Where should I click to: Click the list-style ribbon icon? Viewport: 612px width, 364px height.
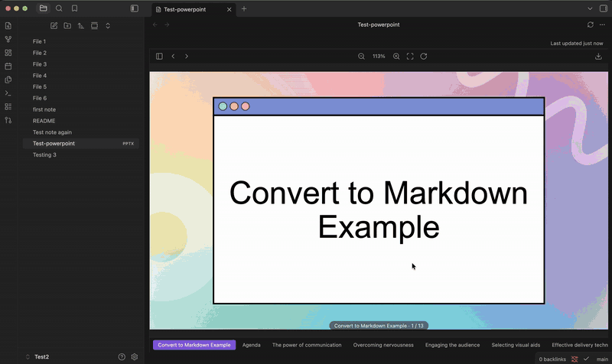coord(8,106)
